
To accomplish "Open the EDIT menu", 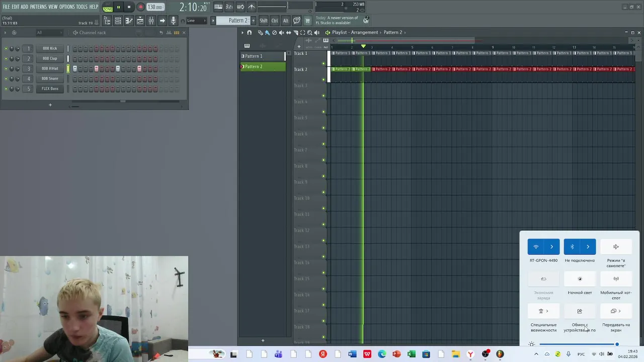I will tap(16, 7).
